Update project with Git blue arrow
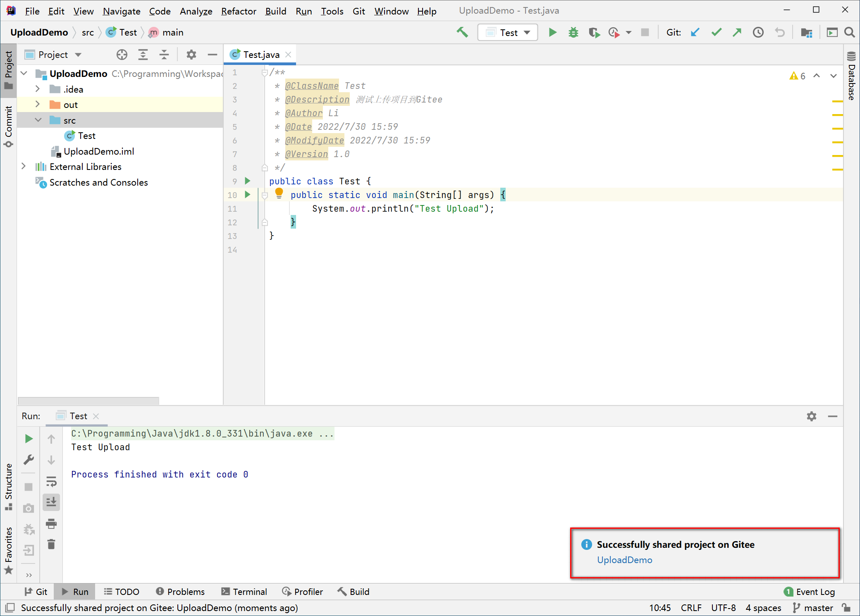 click(x=695, y=32)
